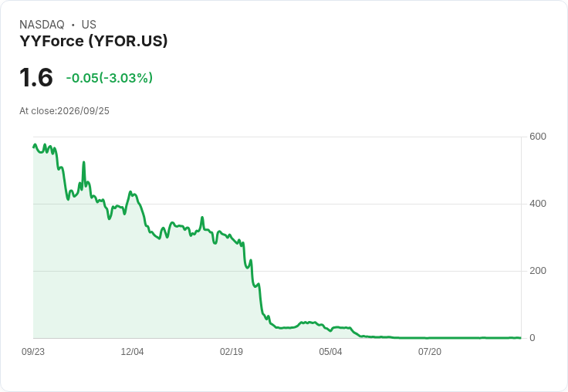Select the US market label
The width and height of the screenshot is (568, 392).
point(89,25)
